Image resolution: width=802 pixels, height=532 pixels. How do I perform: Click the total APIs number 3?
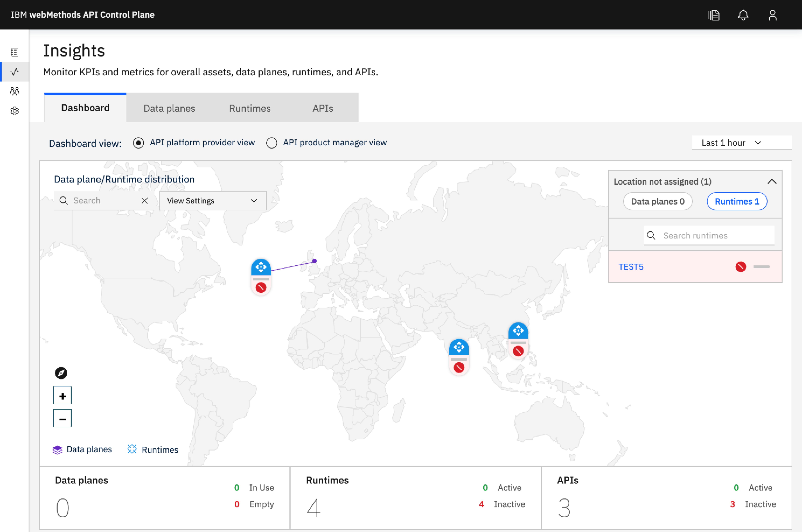pyautogui.click(x=564, y=508)
